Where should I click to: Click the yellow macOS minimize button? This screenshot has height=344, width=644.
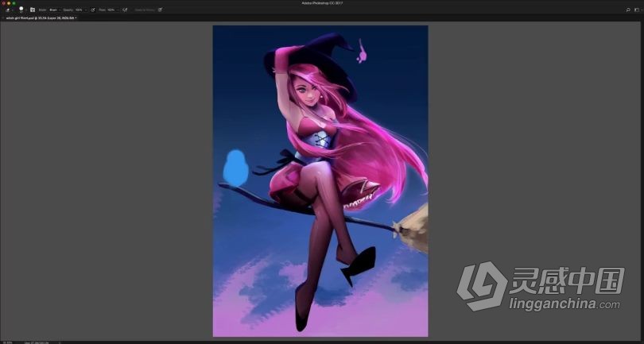click(x=9, y=3)
